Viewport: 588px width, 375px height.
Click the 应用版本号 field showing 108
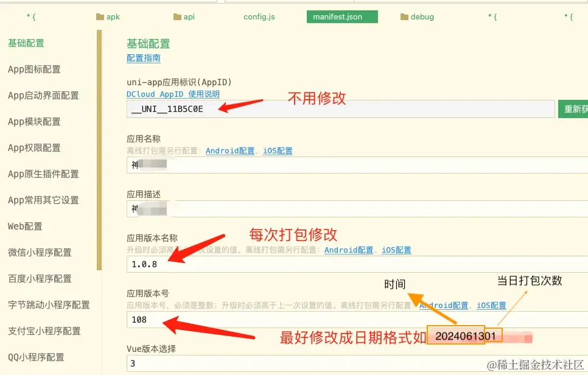pos(357,320)
